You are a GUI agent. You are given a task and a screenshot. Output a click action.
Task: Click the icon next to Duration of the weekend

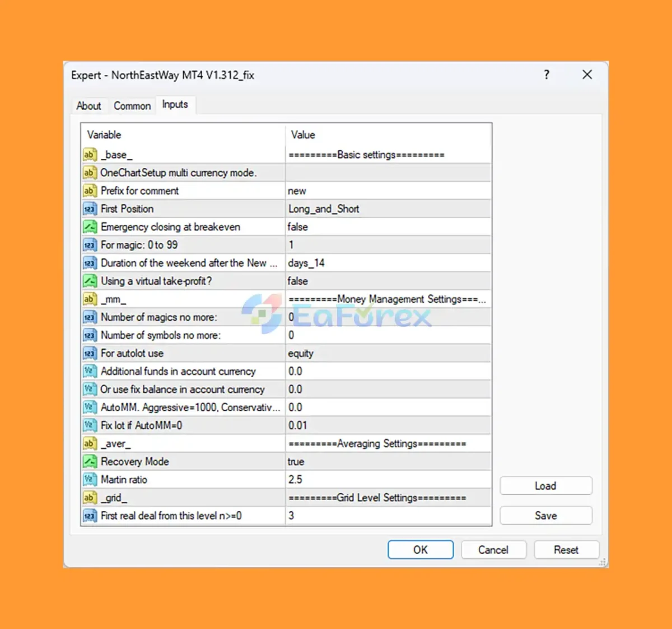[x=90, y=263]
